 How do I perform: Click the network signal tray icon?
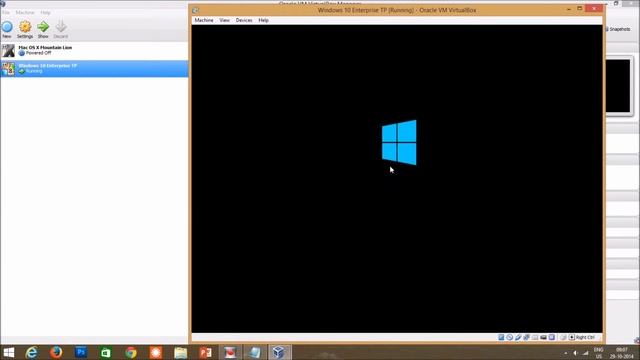tap(586, 353)
